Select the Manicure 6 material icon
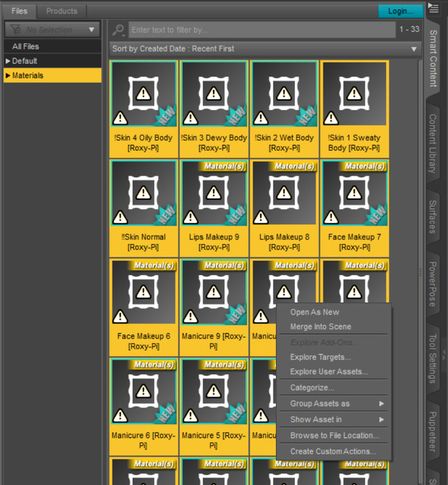This screenshot has height=485, width=448. pyautogui.click(x=144, y=391)
